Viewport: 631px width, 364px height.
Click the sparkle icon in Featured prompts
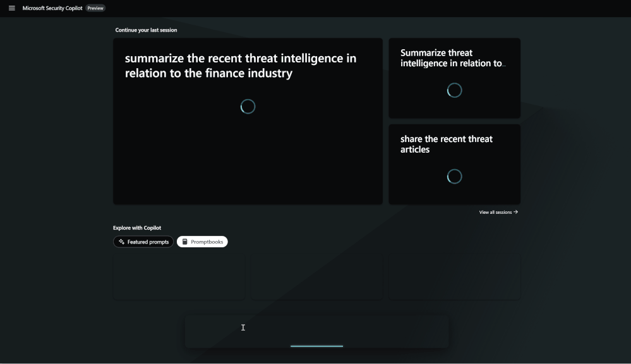point(121,242)
